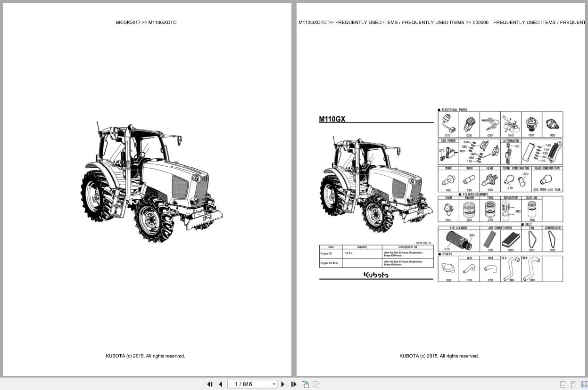This screenshot has width=588, height=390.
Task: Go to the next page
Action: click(x=283, y=384)
